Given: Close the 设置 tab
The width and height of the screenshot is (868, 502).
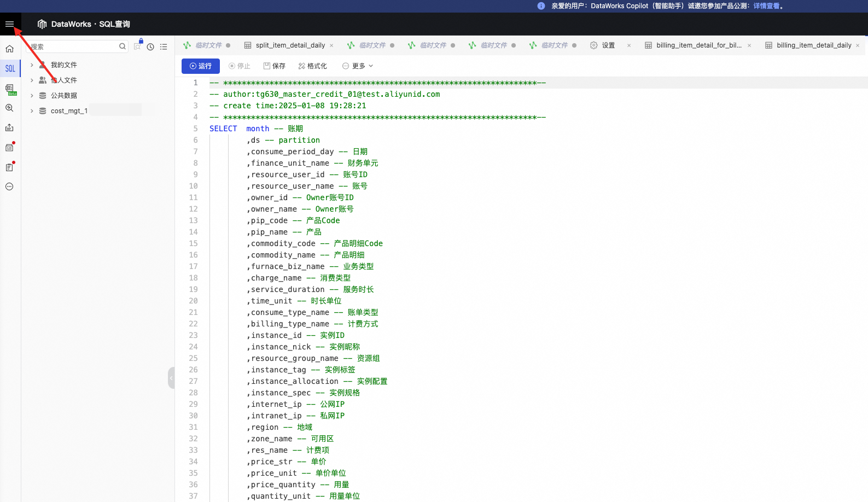Looking at the screenshot, I should 629,45.
